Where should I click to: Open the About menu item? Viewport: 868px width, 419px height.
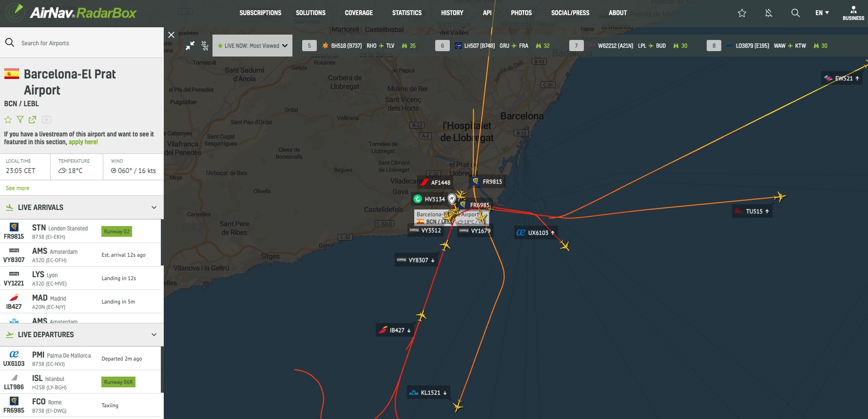(617, 13)
